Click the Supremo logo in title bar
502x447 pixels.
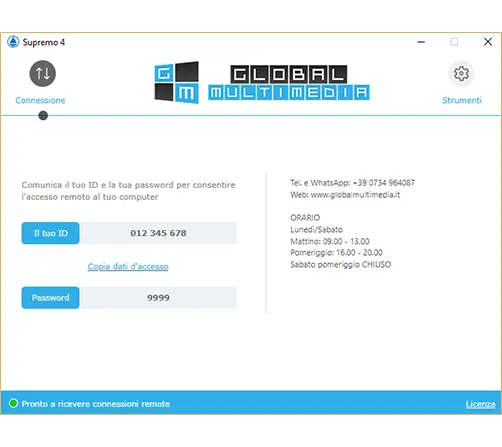tap(13, 42)
